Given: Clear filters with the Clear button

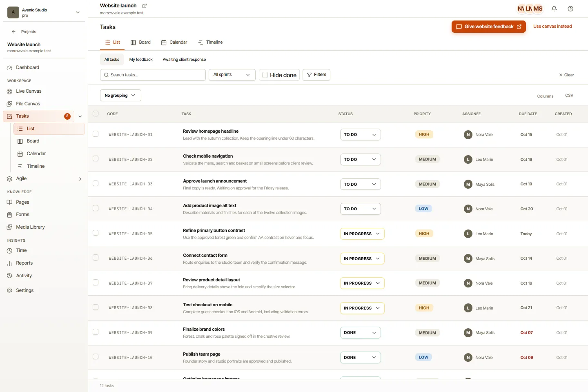Looking at the screenshot, I should coord(566,75).
